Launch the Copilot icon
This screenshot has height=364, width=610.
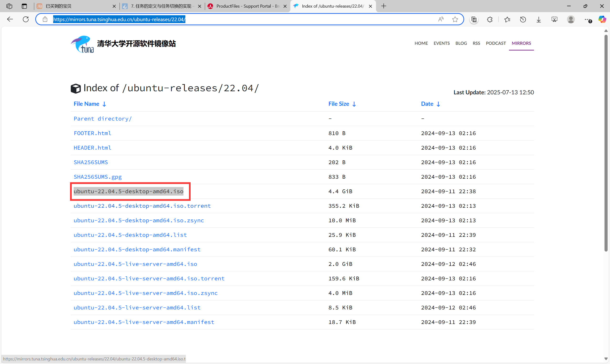(602, 19)
